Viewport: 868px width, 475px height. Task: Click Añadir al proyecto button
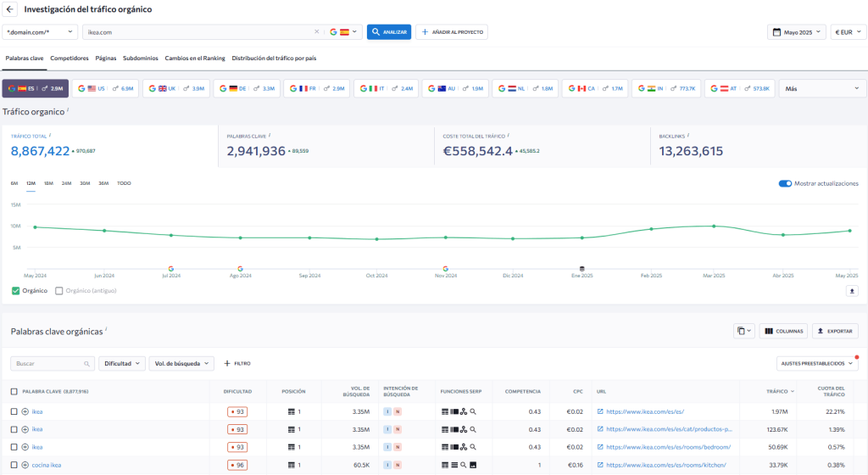452,32
